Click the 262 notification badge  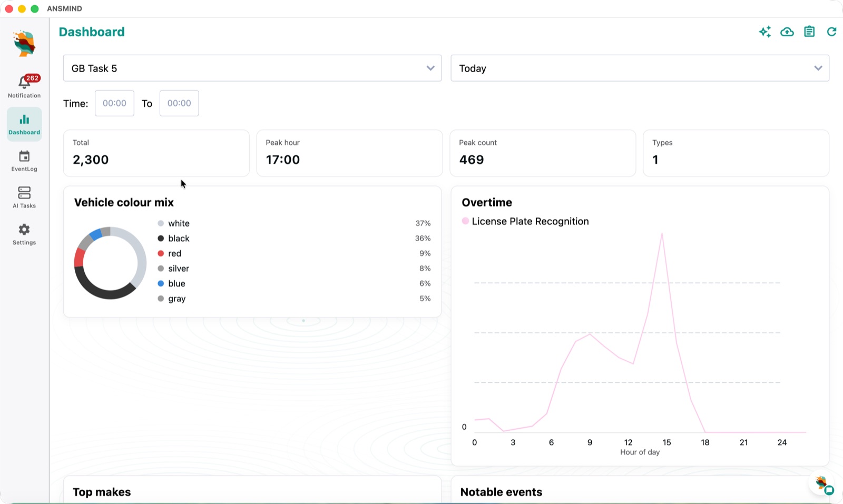33,78
